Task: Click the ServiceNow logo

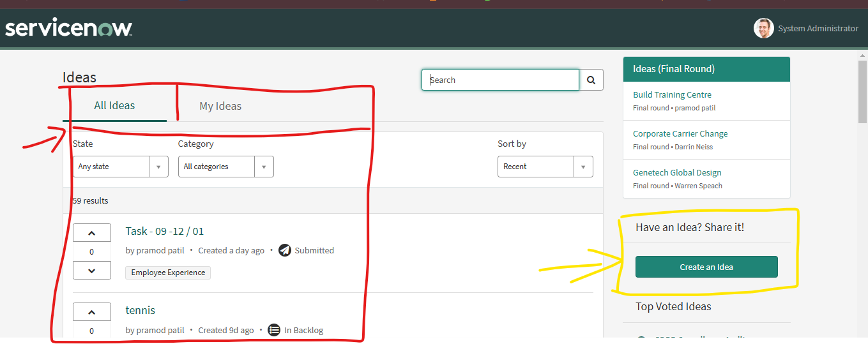Action: [69, 28]
